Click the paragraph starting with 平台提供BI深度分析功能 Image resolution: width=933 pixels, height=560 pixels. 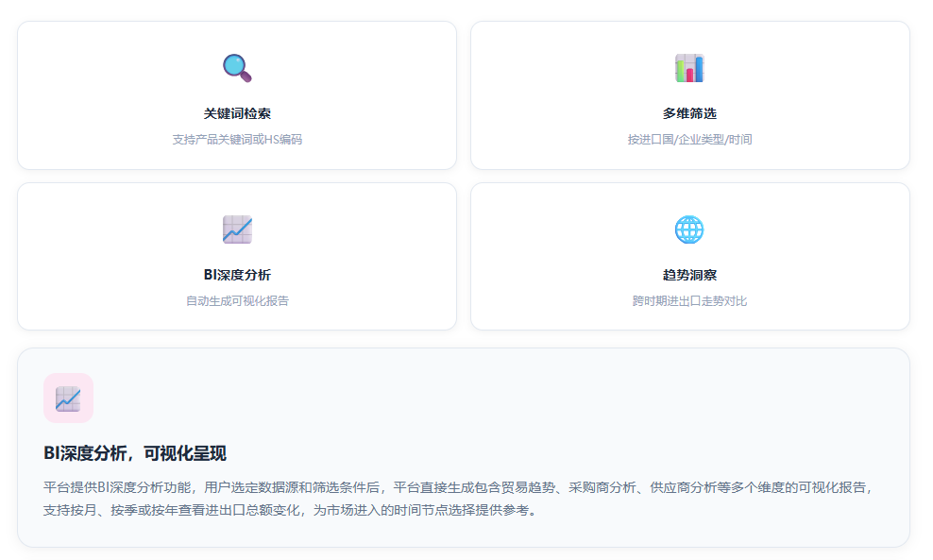[459, 499]
